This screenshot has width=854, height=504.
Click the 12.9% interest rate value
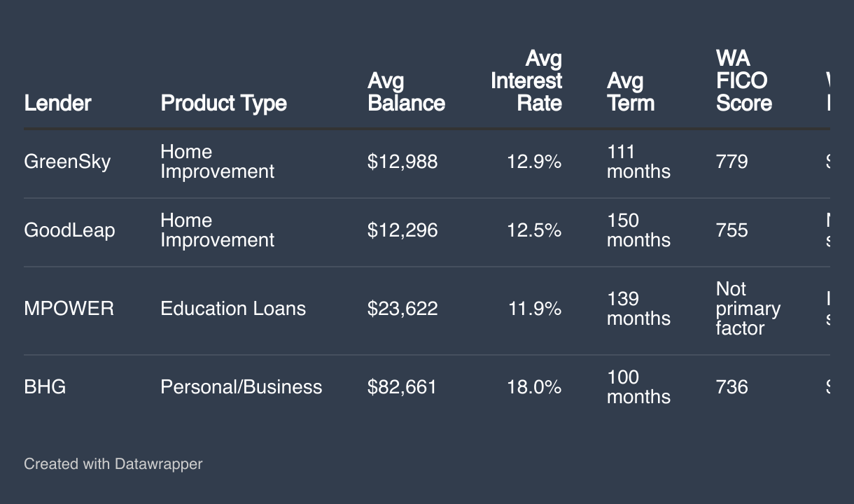[534, 162]
